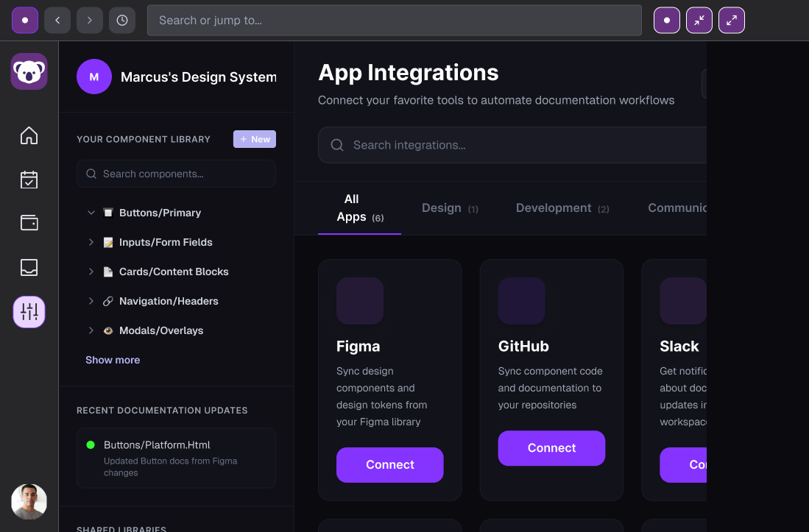The height and width of the screenshot is (532, 809).
Task: Click the koala app logo
Action: [x=29, y=71]
